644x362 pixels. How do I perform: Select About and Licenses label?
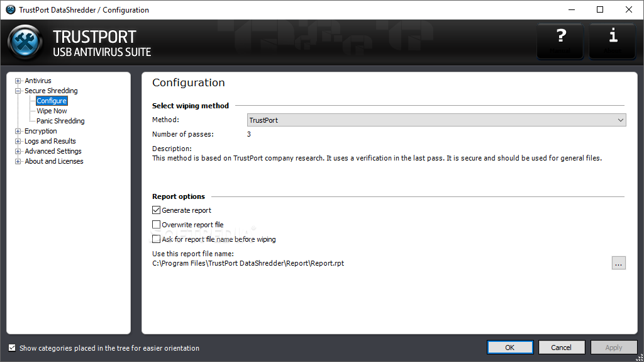54,161
